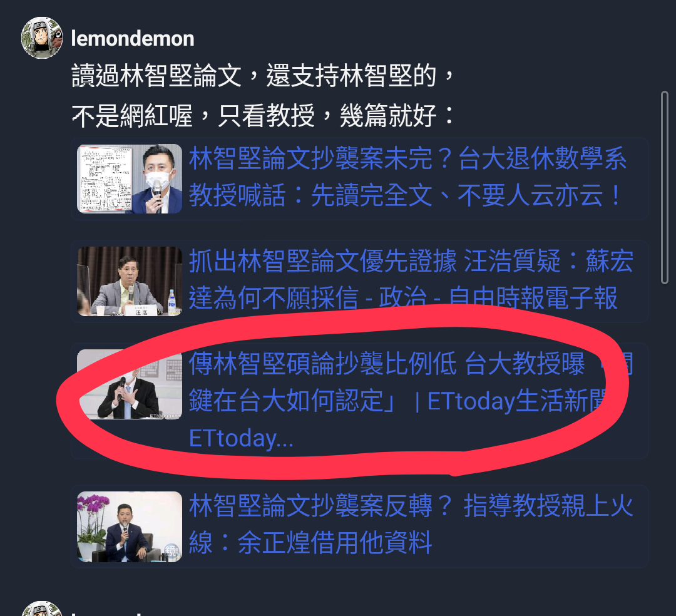The height and width of the screenshot is (616, 676).
Task: Open thumbnail of man beside purple orchids
Action: click(x=130, y=526)
